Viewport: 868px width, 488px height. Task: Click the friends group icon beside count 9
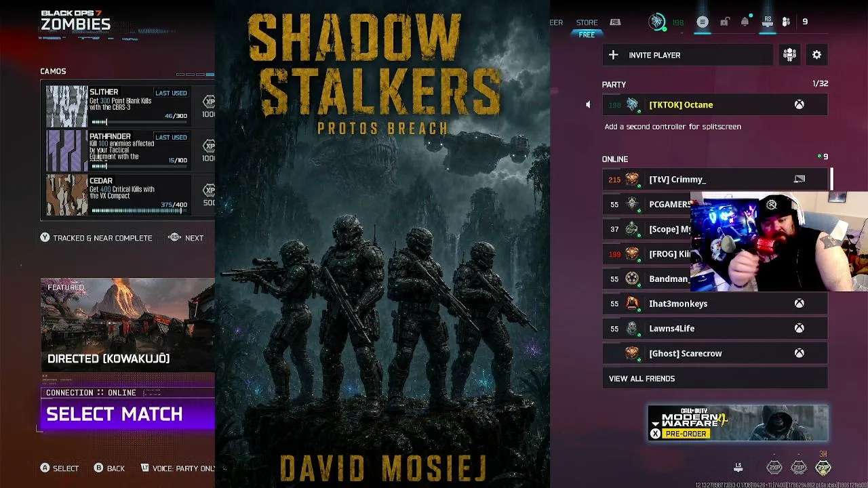[x=786, y=22]
